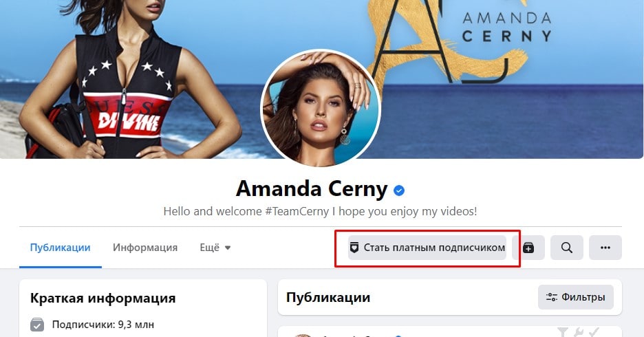Expand the Ещё dropdown menu
The width and height of the screenshot is (644, 337).
(x=215, y=248)
